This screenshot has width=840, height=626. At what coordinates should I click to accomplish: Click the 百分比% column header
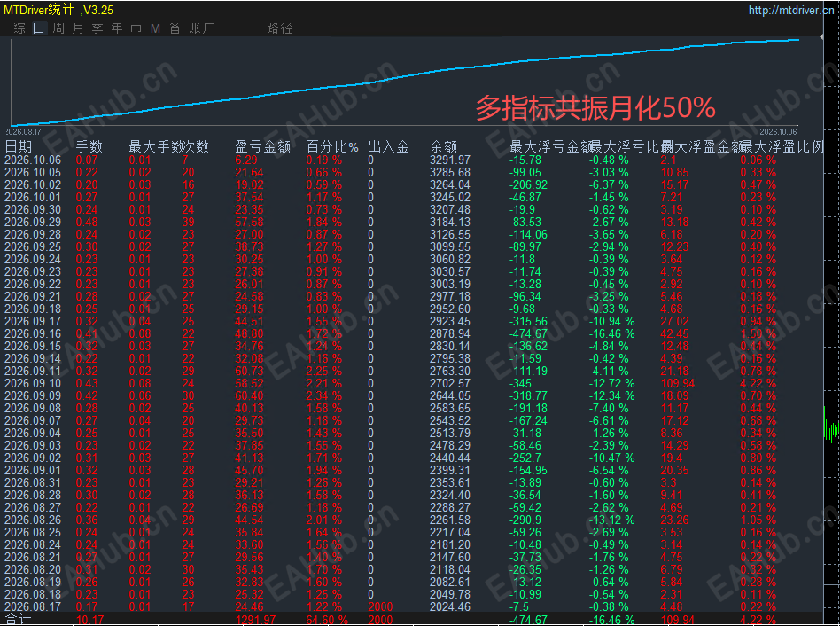point(332,146)
